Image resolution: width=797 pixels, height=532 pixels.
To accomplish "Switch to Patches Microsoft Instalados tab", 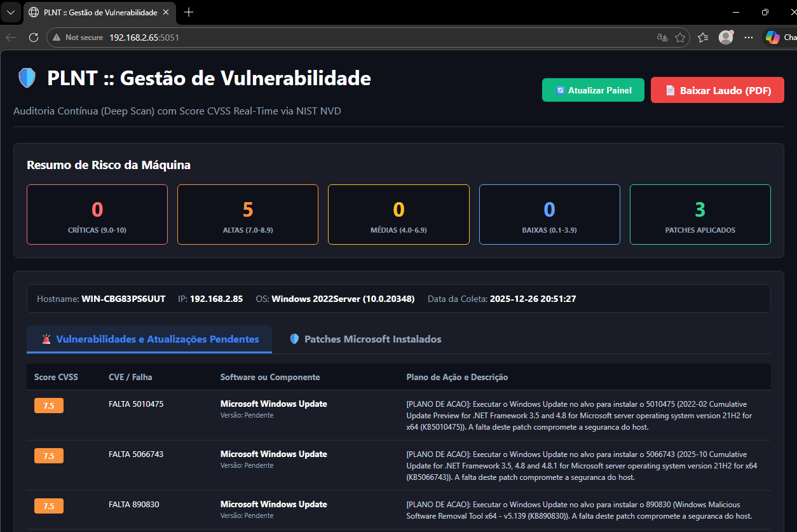I will (365, 339).
